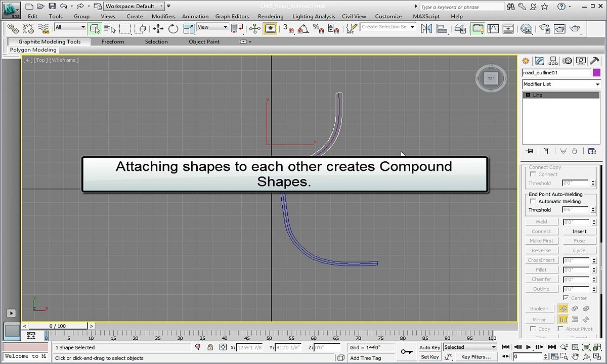Open the Workspace: Default dropdown

[x=135, y=6]
